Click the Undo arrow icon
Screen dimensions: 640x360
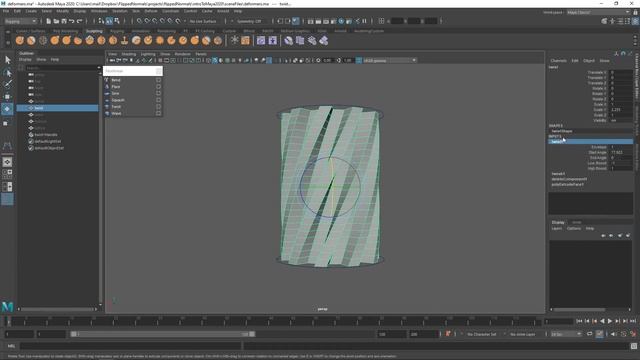(x=72, y=21)
